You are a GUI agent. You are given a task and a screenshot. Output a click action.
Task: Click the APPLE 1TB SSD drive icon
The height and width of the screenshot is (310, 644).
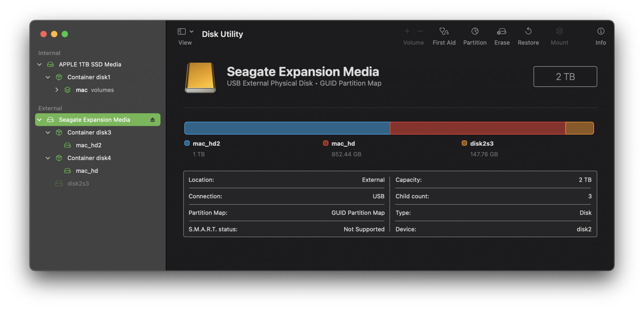pyautogui.click(x=51, y=64)
